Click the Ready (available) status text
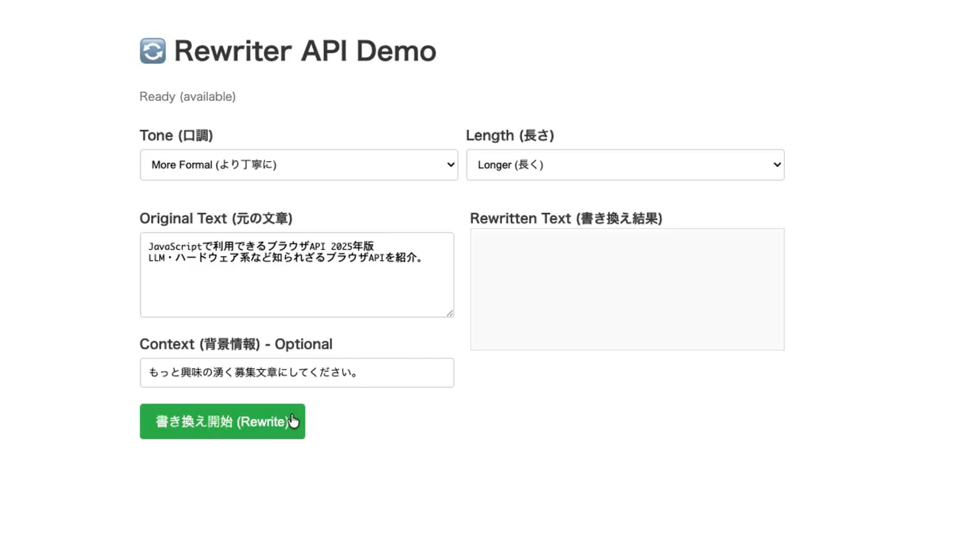 187,96
